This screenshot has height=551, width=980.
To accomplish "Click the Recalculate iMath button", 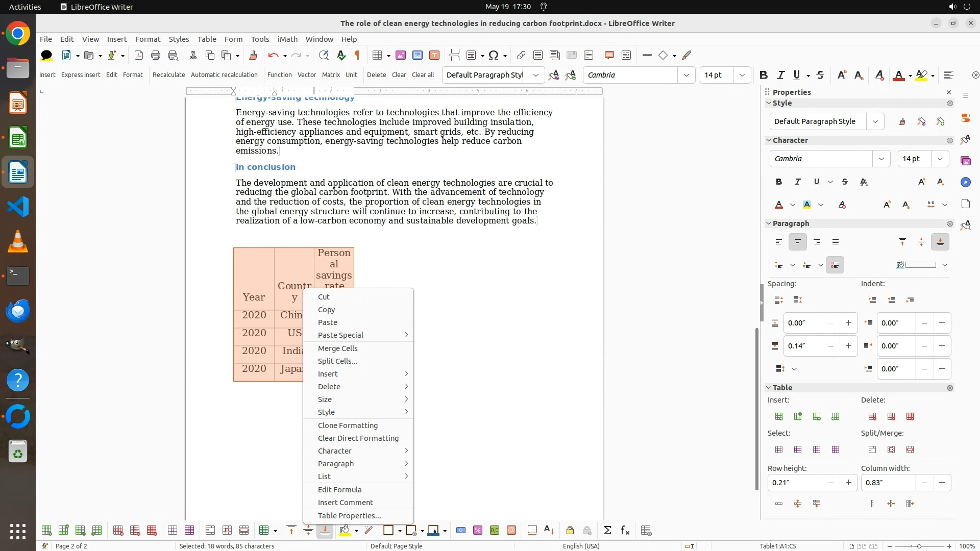I will (168, 74).
